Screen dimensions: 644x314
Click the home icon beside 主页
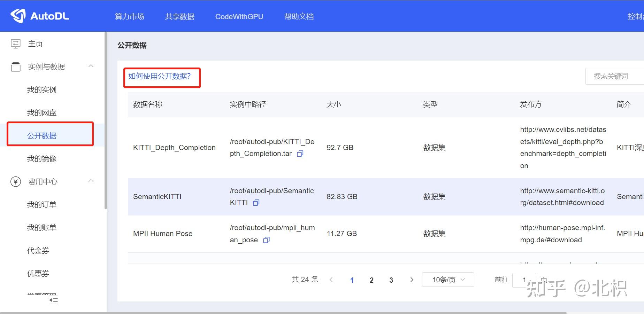pyautogui.click(x=15, y=43)
